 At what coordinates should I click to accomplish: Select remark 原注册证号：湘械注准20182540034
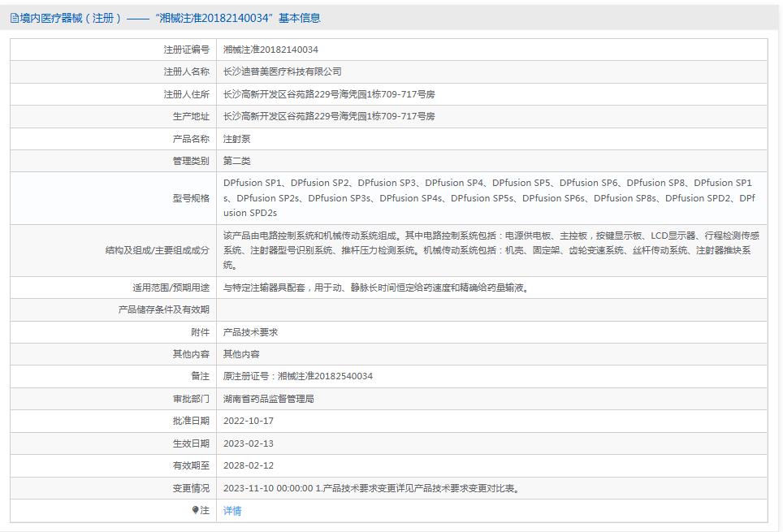tap(297, 376)
